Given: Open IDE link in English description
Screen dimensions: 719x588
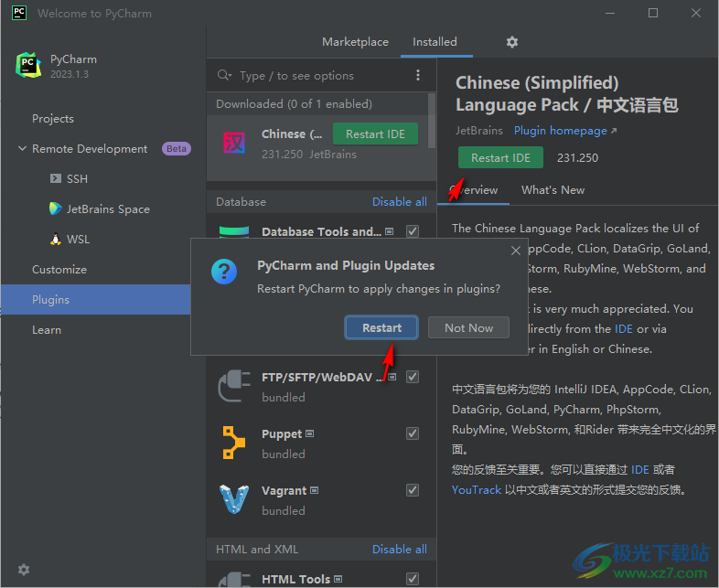Looking at the screenshot, I should (x=624, y=328).
